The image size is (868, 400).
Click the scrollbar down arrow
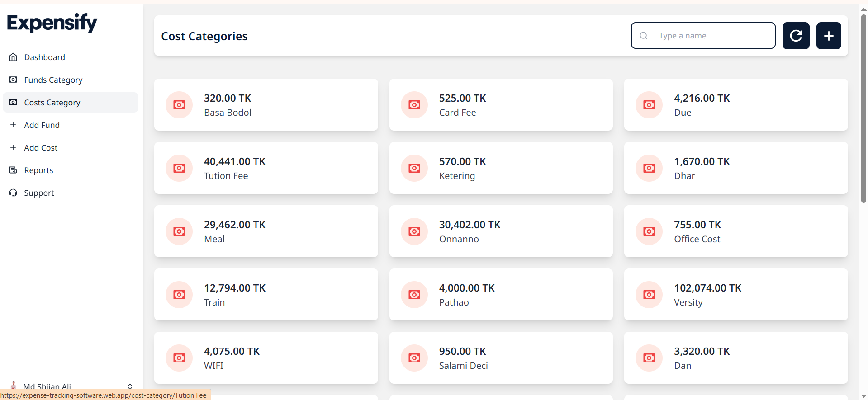(863, 396)
